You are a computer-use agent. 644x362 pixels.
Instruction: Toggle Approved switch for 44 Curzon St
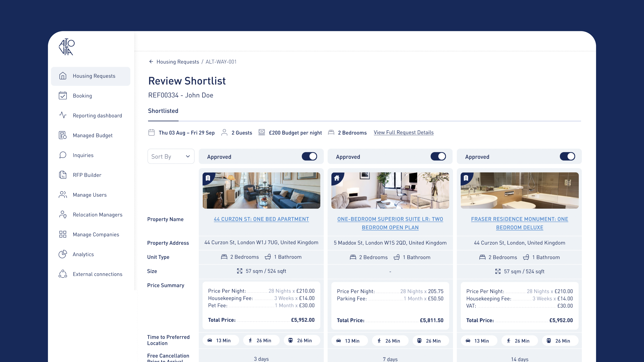pos(309,156)
